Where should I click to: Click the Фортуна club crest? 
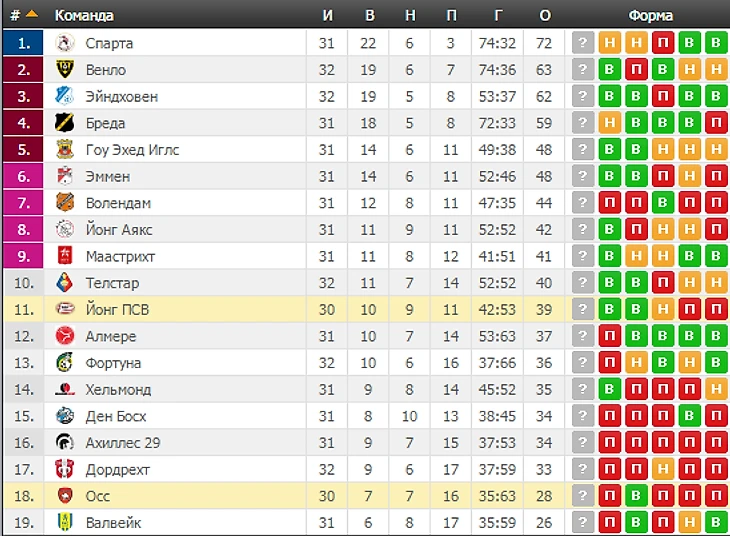pyautogui.click(x=65, y=362)
